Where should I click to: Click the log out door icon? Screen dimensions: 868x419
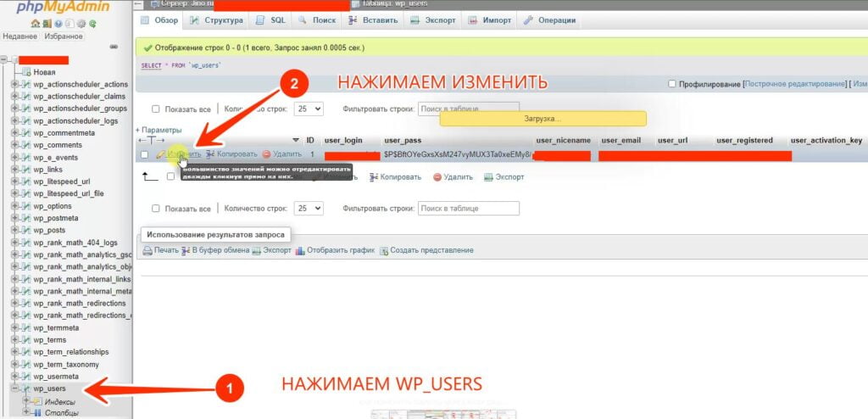(47, 23)
